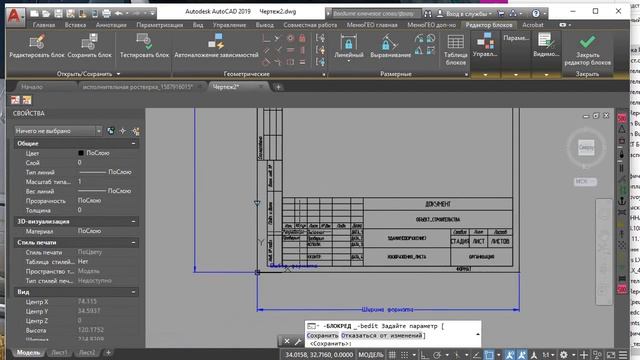Image resolution: width=640 pixels, height=360 pixels.
Task: Switch to Начало file tab
Action: [x=32, y=87]
